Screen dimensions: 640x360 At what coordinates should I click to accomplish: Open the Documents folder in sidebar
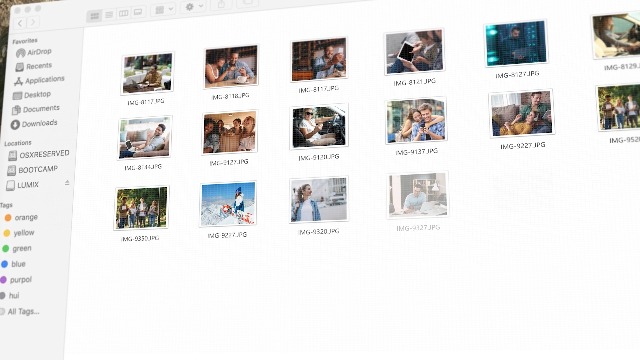[x=36, y=109]
